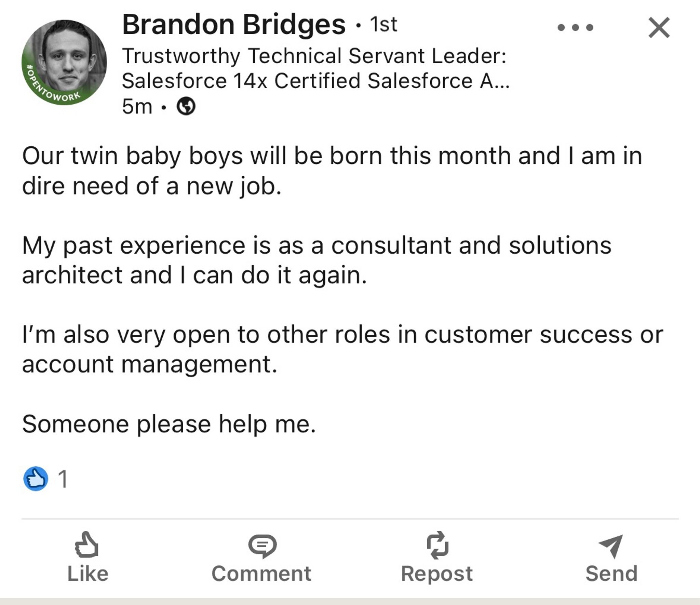Image resolution: width=700 pixels, height=605 pixels.
Task: Click the blue thumbs-up reaction icon
Action: [x=36, y=479]
